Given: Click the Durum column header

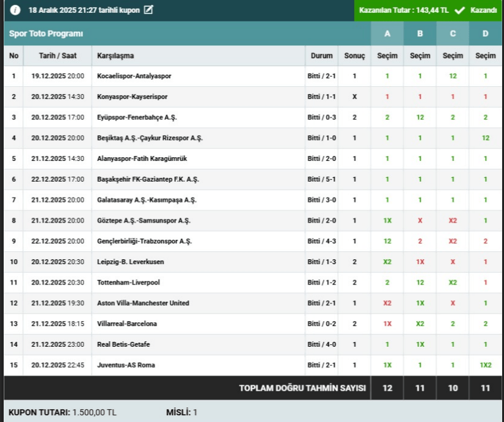Looking at the screenshot, I should click(321, 56).
